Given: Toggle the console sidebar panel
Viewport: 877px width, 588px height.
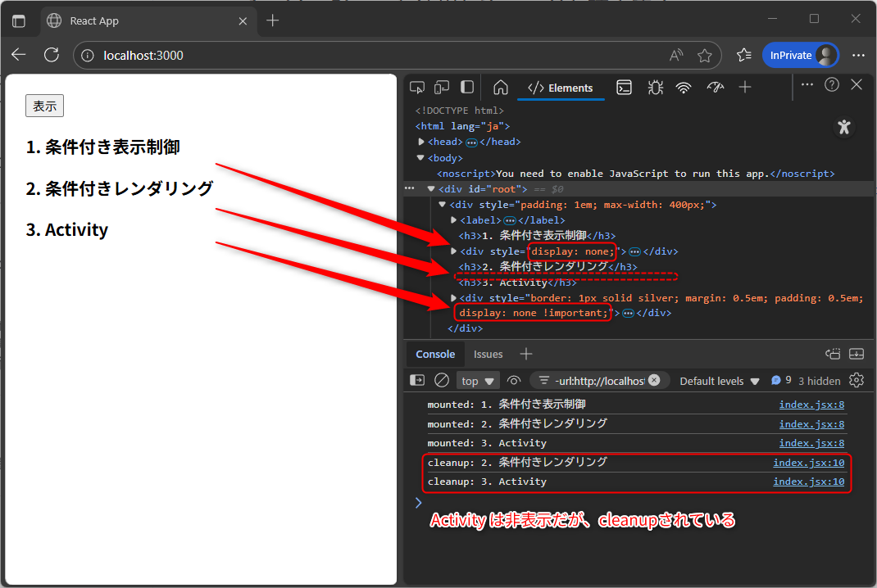Looking at the screenshot, I should click(x=417, y=380).
